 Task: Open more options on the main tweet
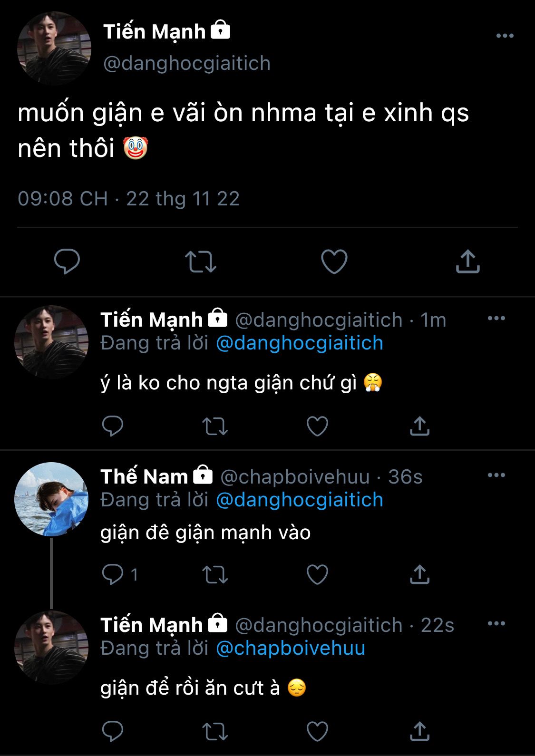tap(505, 36)
